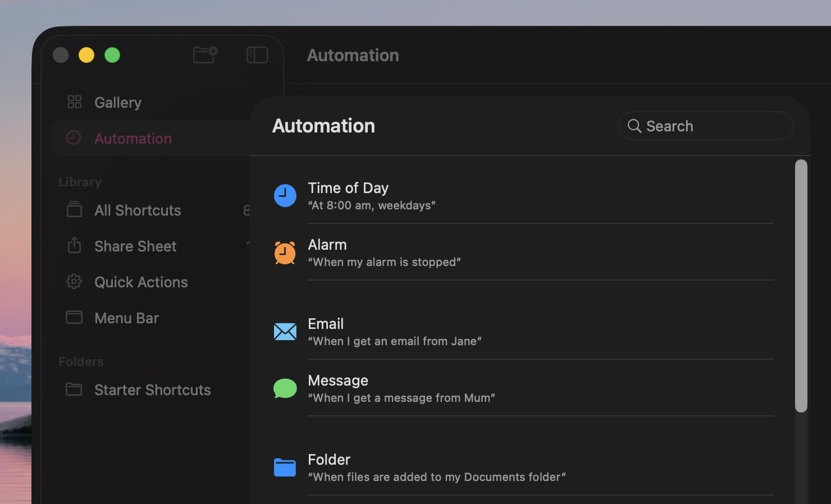Toggle the sidebar visibility icon
The image size is (831, 504).
tap(257, 55)
